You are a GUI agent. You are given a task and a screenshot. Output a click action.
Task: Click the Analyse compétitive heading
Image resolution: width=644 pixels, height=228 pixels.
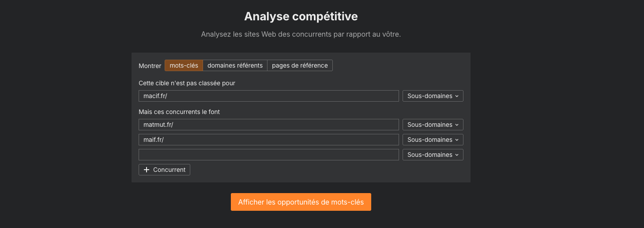coord(301,16)
